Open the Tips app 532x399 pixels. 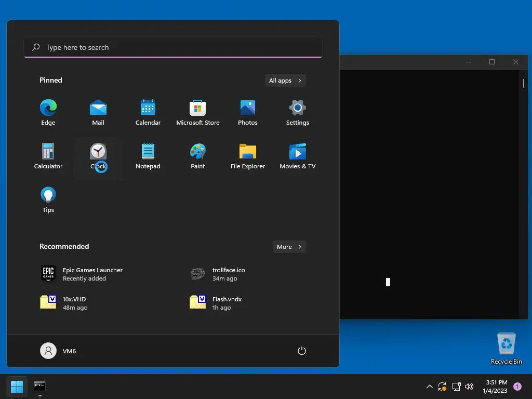(x=48, y=200)
